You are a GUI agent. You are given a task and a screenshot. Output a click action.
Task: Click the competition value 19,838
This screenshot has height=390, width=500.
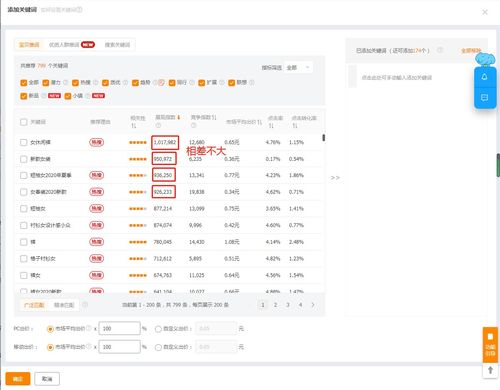point(197,192)
